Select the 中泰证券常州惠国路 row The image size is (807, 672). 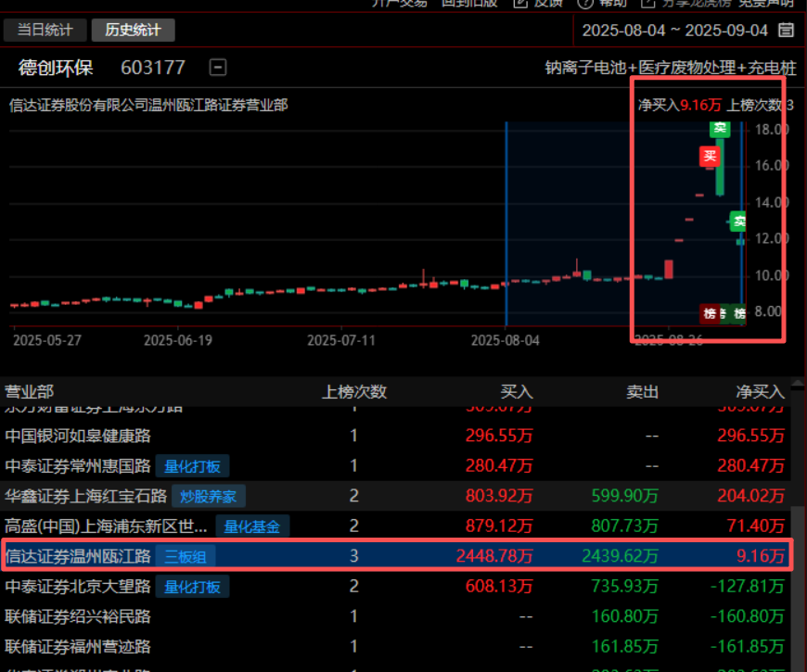click(395, 466)
